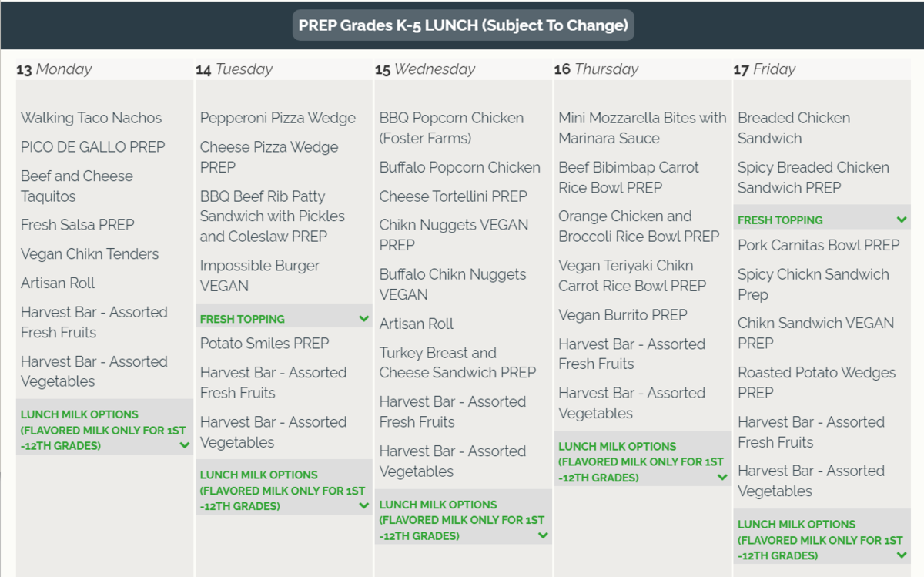This screenshot has width=924, height=577.
Task: Expand Friday's Fresh Topping chevron
Action: [902, 220]
